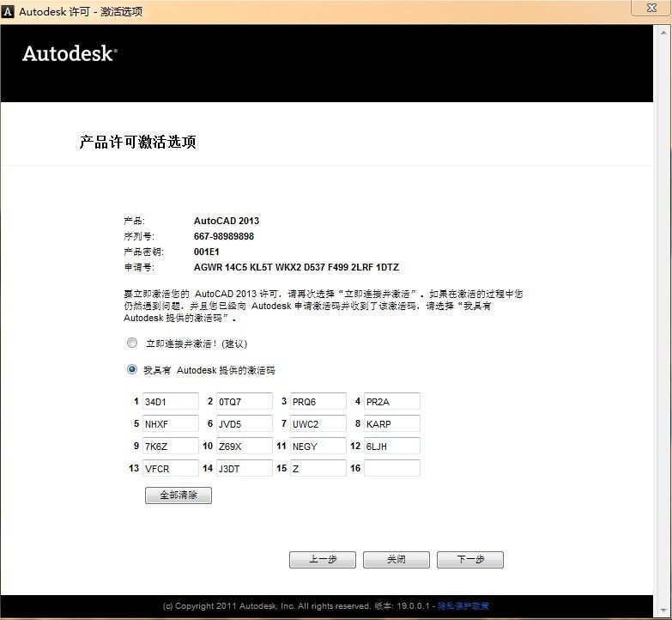The width and height of the screenshot is (672, 620).
Task: Click activation code field 5 containing NHXF
Action: pyautogui.click(x=171, y=423)
